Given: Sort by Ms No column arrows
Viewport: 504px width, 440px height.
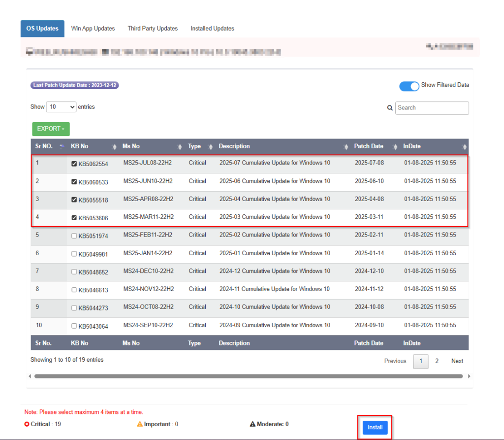Looking at the screenshot, I should click(x=180, y=147).
